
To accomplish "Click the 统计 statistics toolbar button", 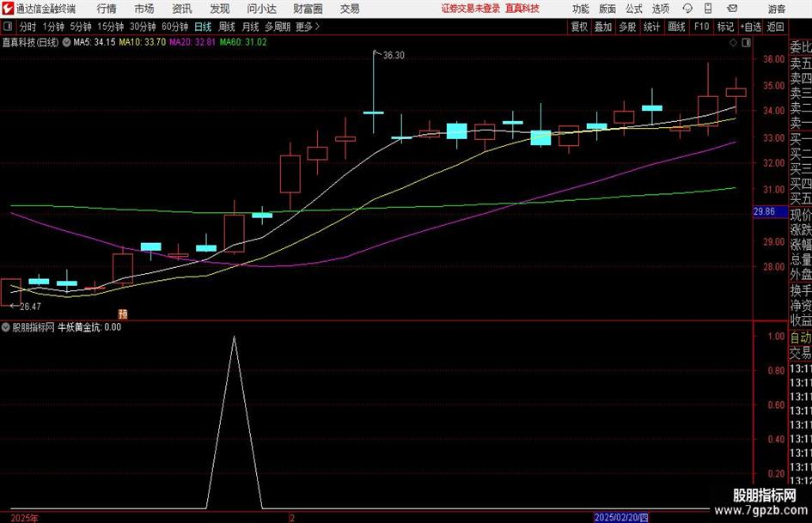I will click(x=651, y=27).
